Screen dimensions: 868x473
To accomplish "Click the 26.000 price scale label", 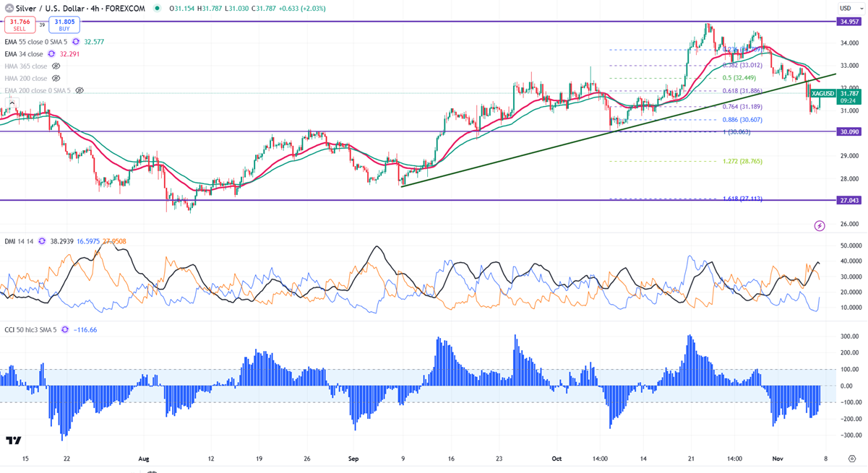I will point(851,224).
